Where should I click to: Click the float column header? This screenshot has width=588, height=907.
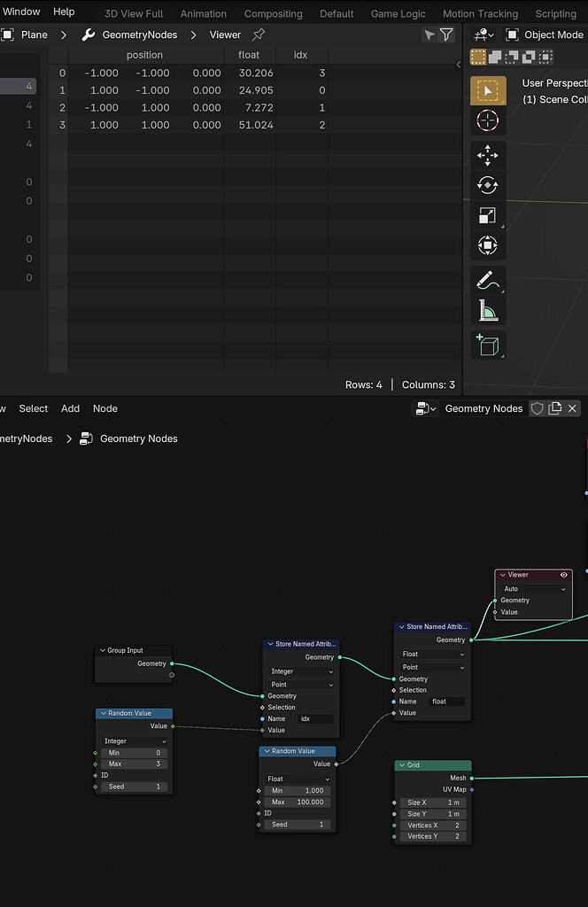pos(249,55)
